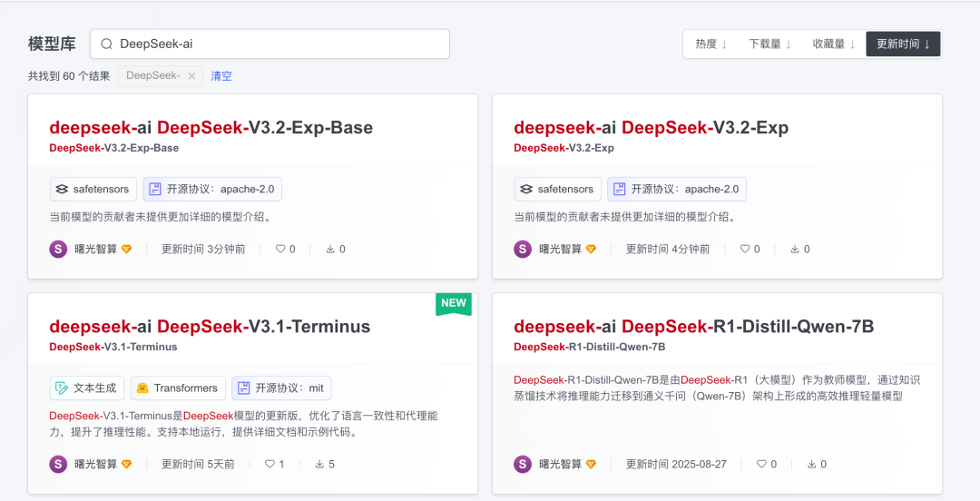Sort models by 下载量
980x501 pixels.
tap(769, 44)
